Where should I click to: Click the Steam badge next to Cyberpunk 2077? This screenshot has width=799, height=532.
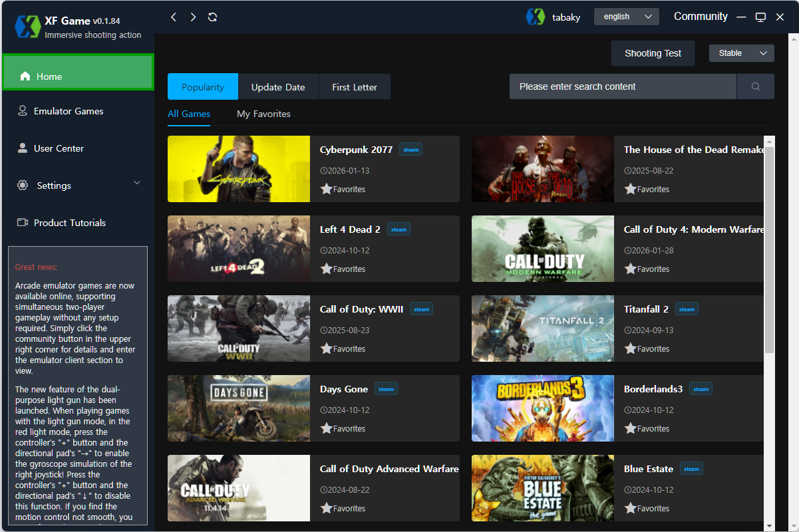point(410,150)
